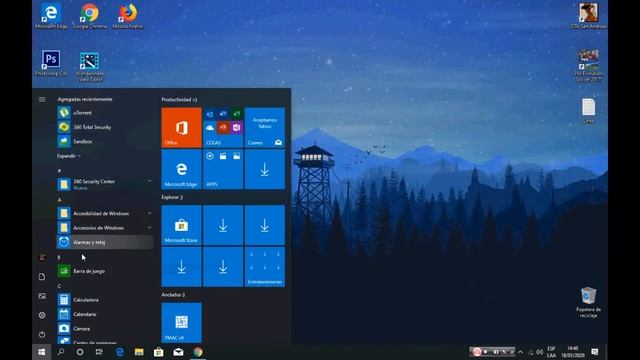The image size is (640, 360).
Task: Open Mail from the taskbar
Action: 178,352
